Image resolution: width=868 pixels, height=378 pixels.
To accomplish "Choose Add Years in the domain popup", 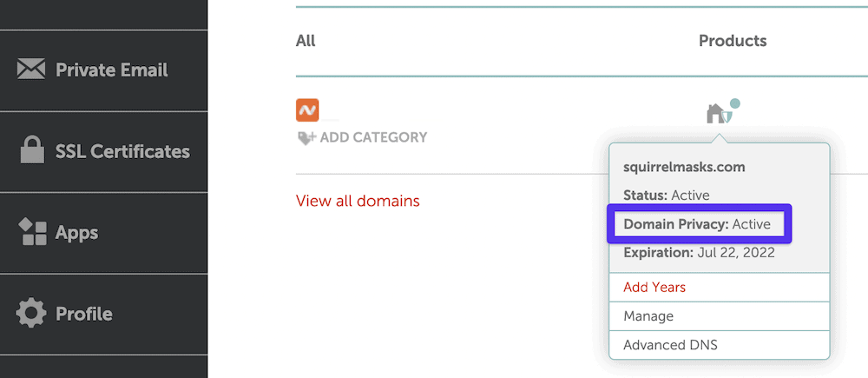I will pos(654,287).
